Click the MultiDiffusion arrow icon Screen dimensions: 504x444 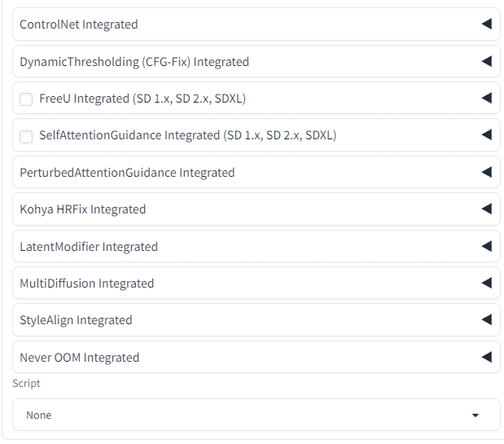click(487, 283)
